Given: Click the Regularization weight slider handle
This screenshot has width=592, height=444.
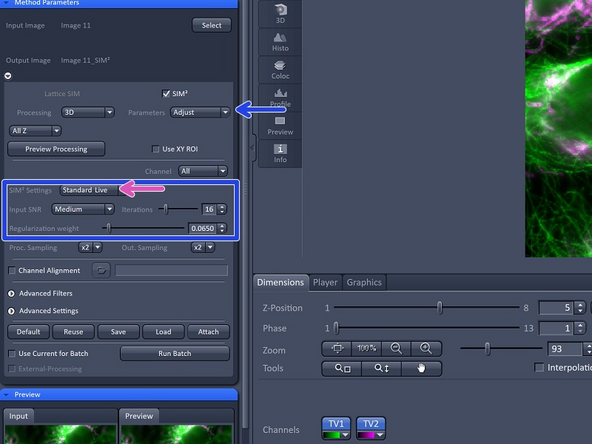Looking at the screenshot, I should (x=108, y=228).
